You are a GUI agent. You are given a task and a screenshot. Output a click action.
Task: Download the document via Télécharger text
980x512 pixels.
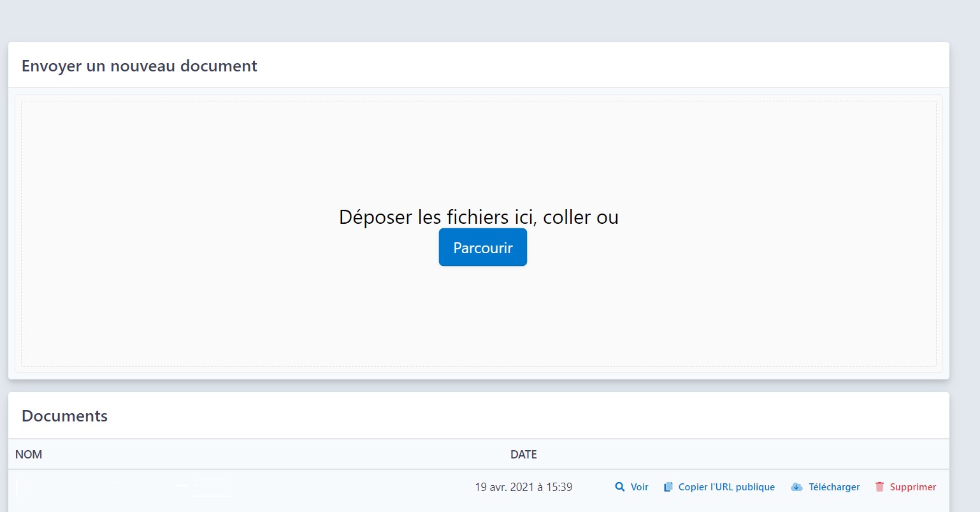[x=834, y=487]
